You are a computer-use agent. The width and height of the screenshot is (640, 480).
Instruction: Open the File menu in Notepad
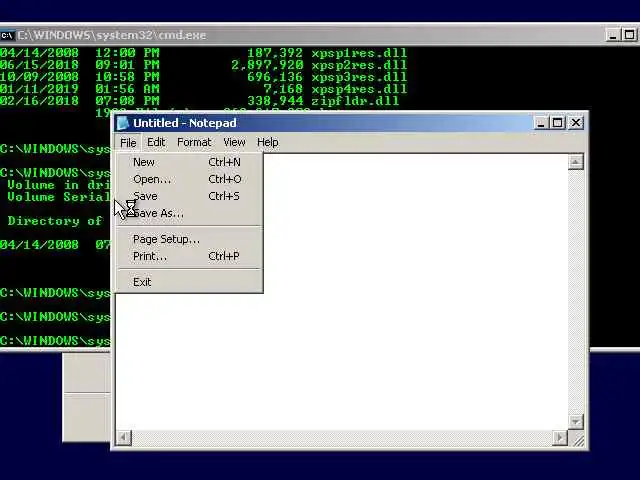(128, 142)
